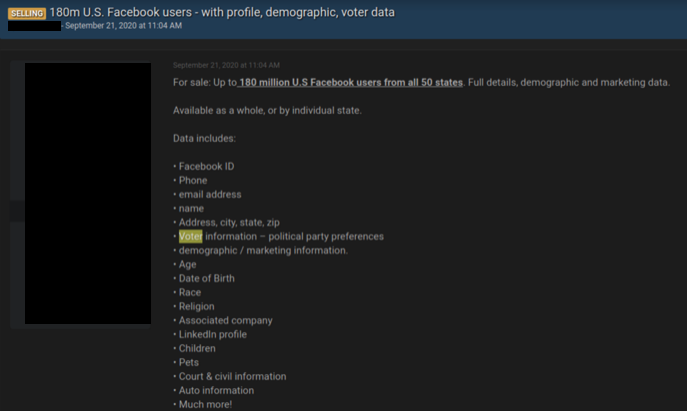The image size is (687, 411).
Task: Click the 'Religion' bullet item
Action: pyautogui.click(x=196, y=307)
